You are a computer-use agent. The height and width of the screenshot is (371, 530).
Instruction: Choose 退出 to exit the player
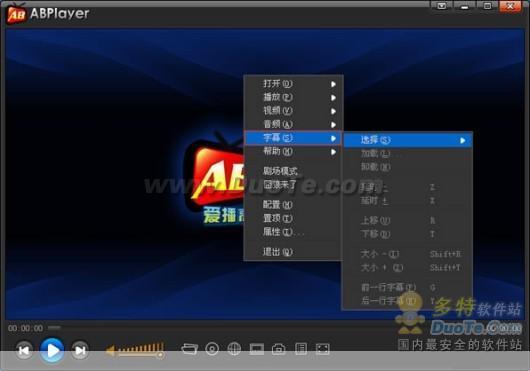point(293,252)
